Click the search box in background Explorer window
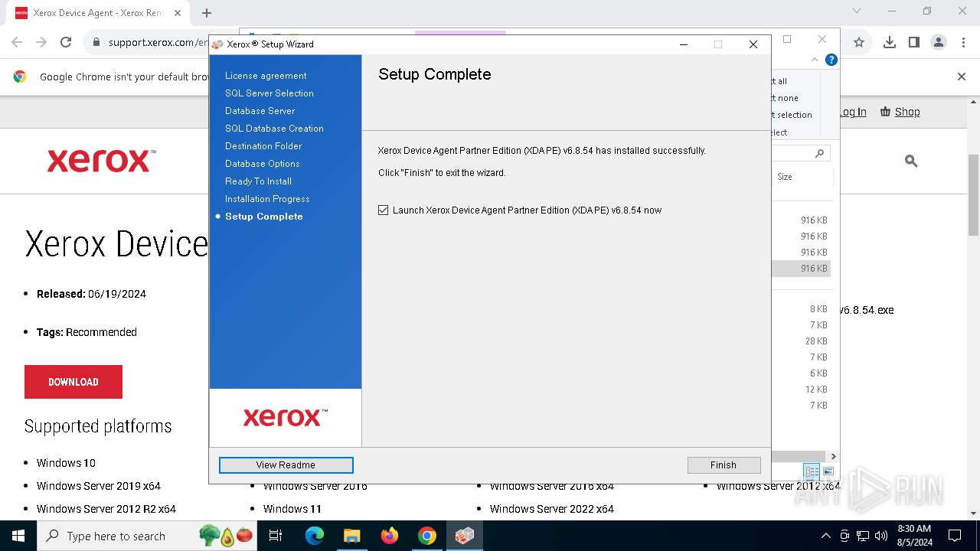This screenshot has height=551, width=980. point(799,153)
